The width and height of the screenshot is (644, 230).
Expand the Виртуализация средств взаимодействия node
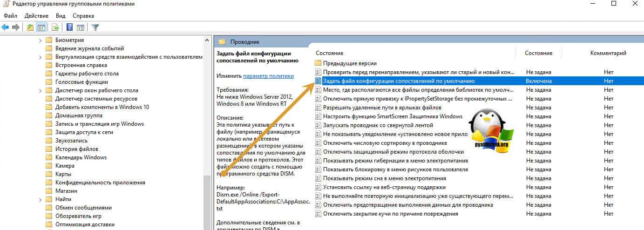click(x=40, y=57)
